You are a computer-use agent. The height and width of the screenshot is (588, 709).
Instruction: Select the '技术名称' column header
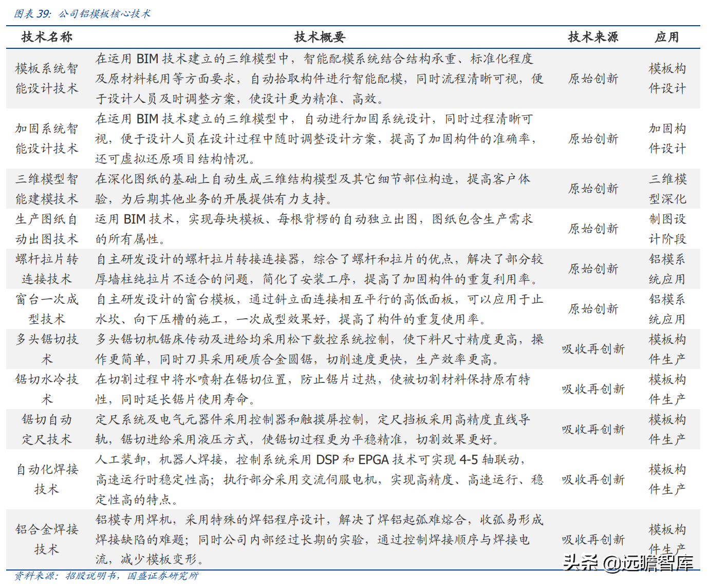[47, 37]
